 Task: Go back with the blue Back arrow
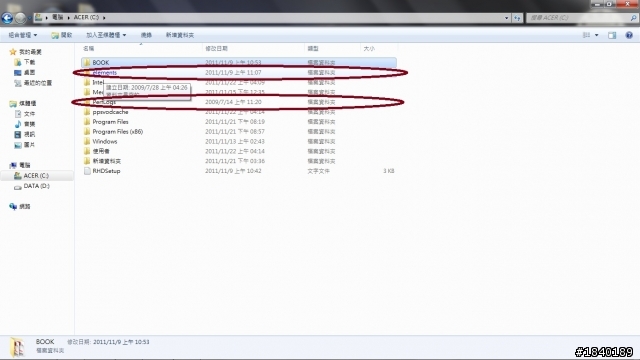pos(7,18)
